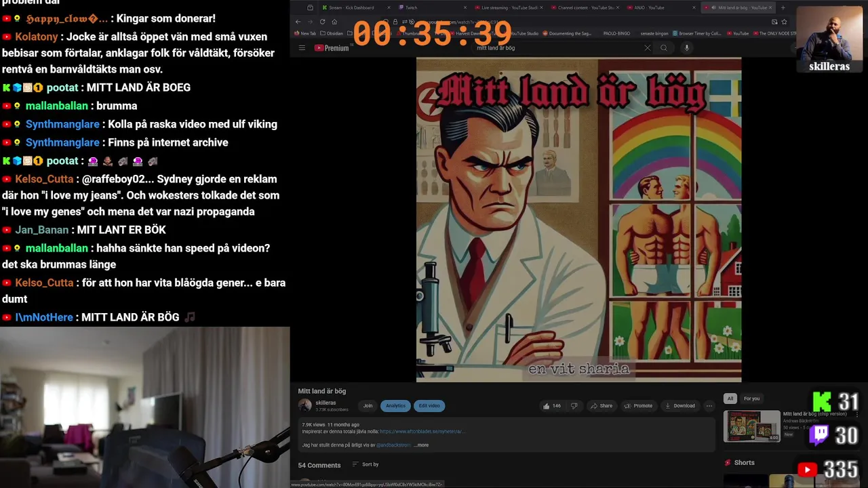Screen dimensions: 868x488
Task: Click the YouTube Premium logo
Action: coord(332,47)
